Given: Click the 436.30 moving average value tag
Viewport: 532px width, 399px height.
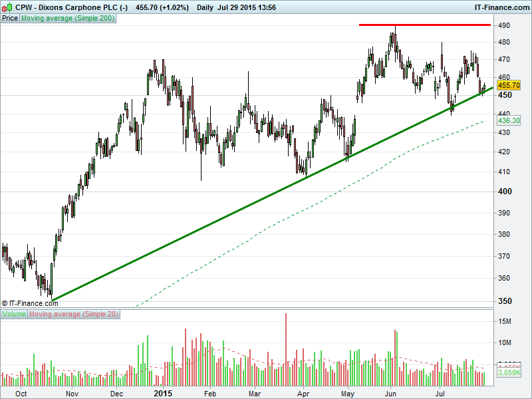Looking at the screenshot, I should [x=508, y=121].
